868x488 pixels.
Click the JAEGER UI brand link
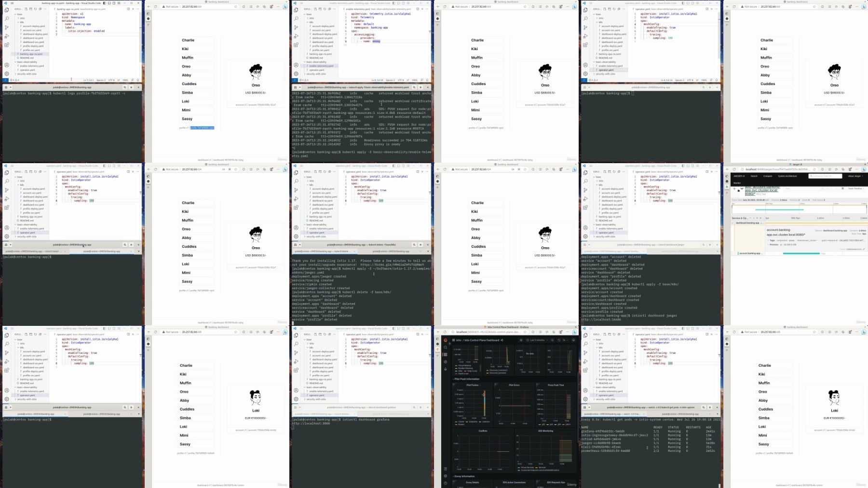pos(739,176)
